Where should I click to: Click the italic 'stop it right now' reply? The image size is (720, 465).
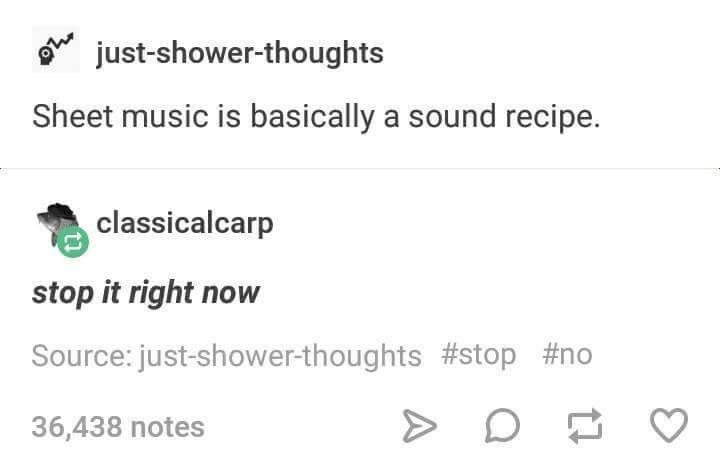point(146,293)
